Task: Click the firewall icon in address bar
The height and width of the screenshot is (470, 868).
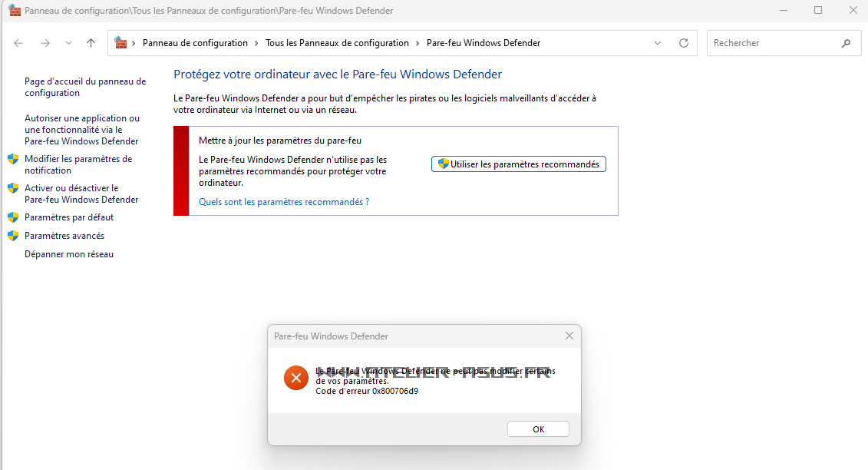Action: (x=121, y=44)
